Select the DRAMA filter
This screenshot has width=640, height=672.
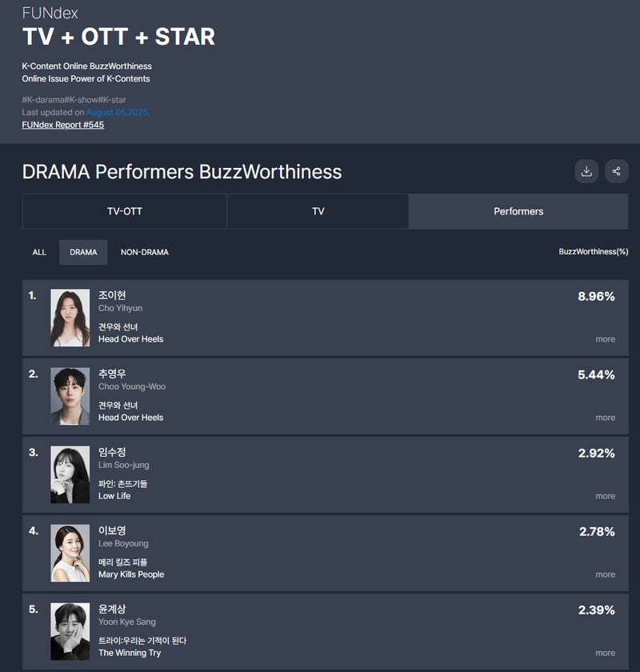[x=83, y=253]
